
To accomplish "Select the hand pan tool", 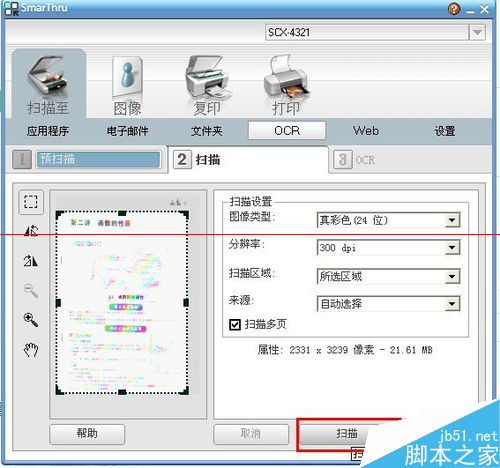I will pyautogui.click(x=31, y=349).
